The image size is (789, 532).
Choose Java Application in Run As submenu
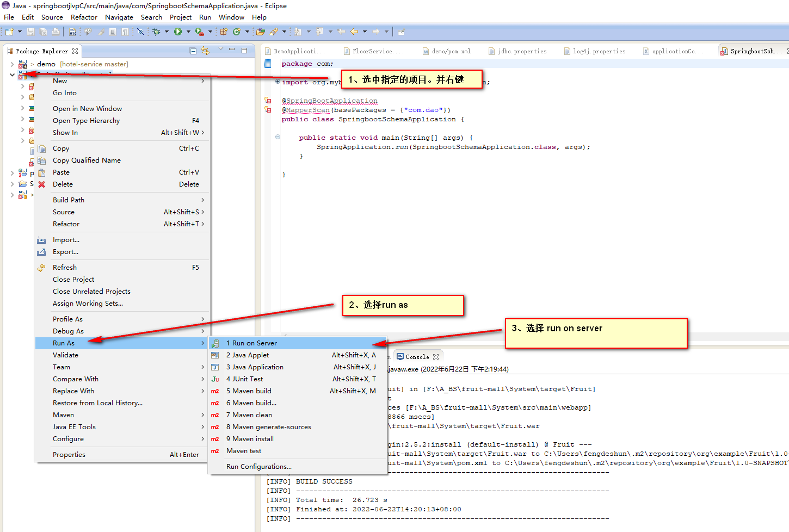[298, 367]
